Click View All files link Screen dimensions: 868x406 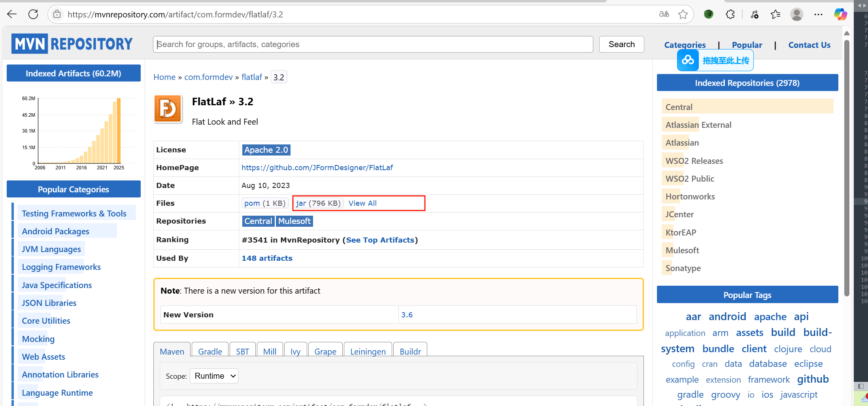pos(362,203)
